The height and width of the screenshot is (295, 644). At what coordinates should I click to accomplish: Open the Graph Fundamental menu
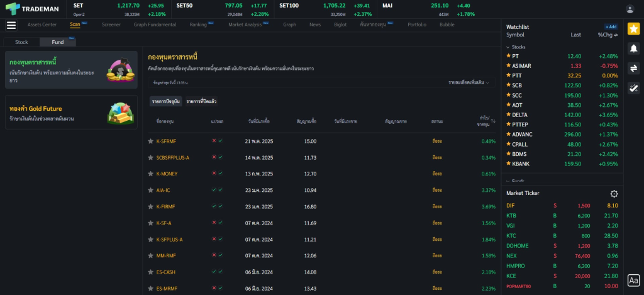pos(155,25)
